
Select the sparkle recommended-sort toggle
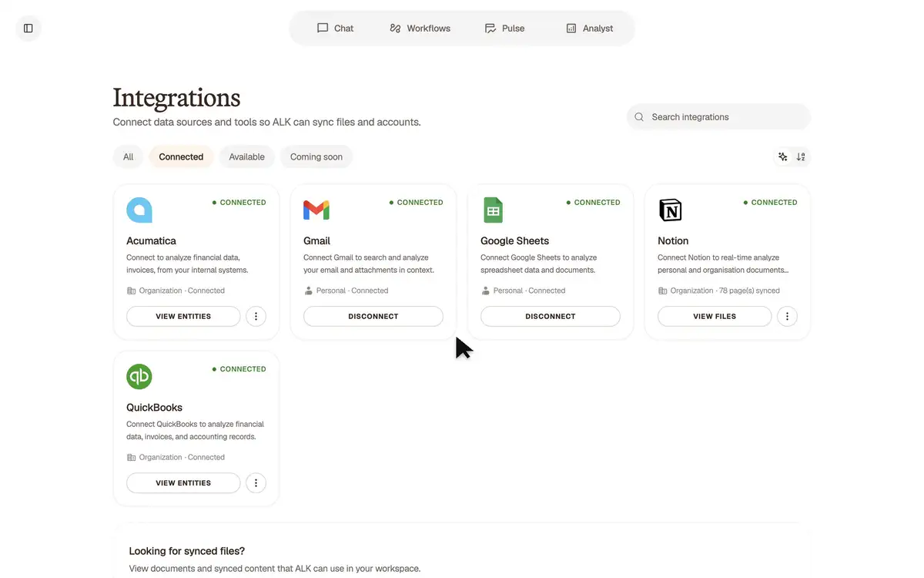pos(783,156)
